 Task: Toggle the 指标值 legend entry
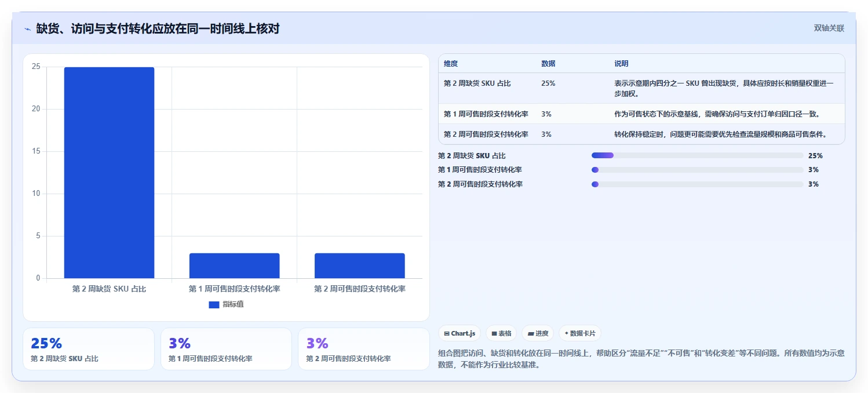[226, 304]
